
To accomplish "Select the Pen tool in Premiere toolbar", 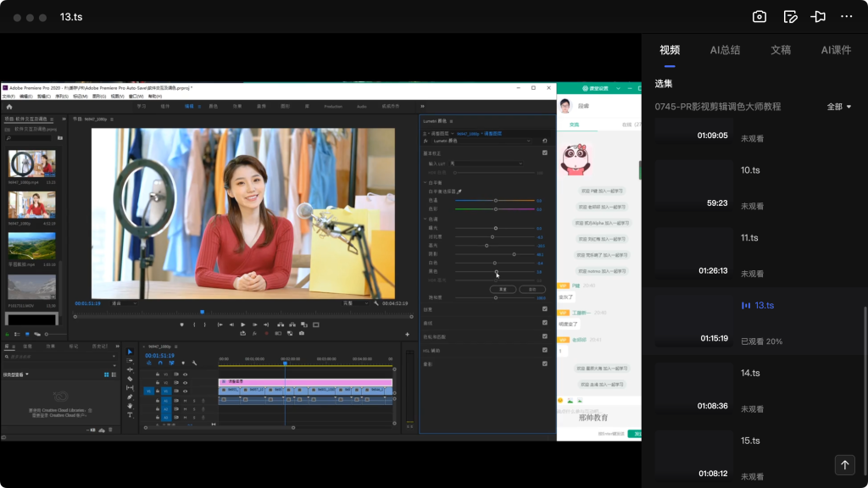I will coord(130,396).
